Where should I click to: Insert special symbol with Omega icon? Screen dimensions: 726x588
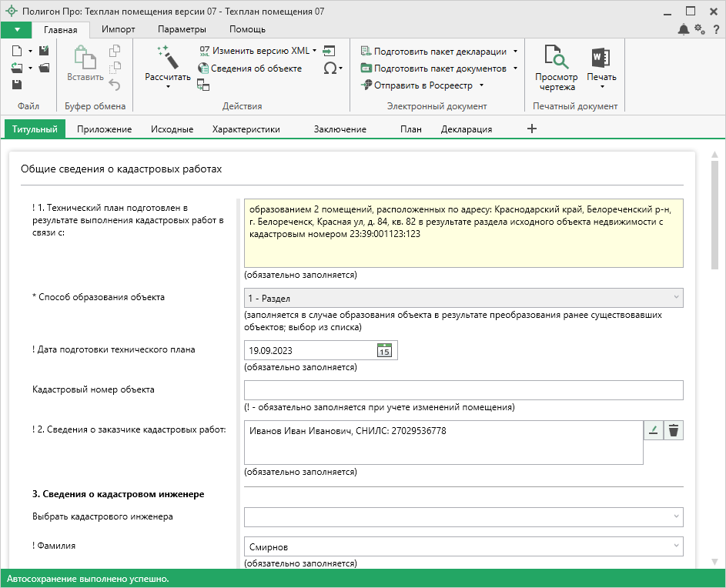330,68
